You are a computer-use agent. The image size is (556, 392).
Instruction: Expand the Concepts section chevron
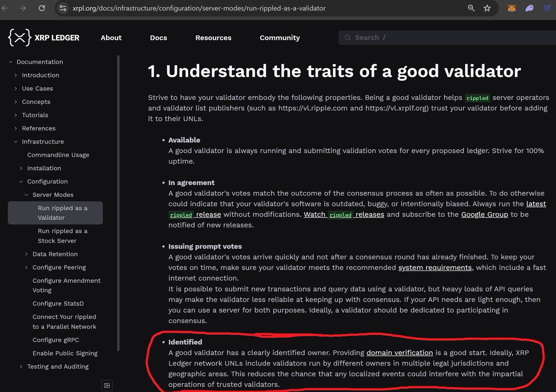coord(16,102)
